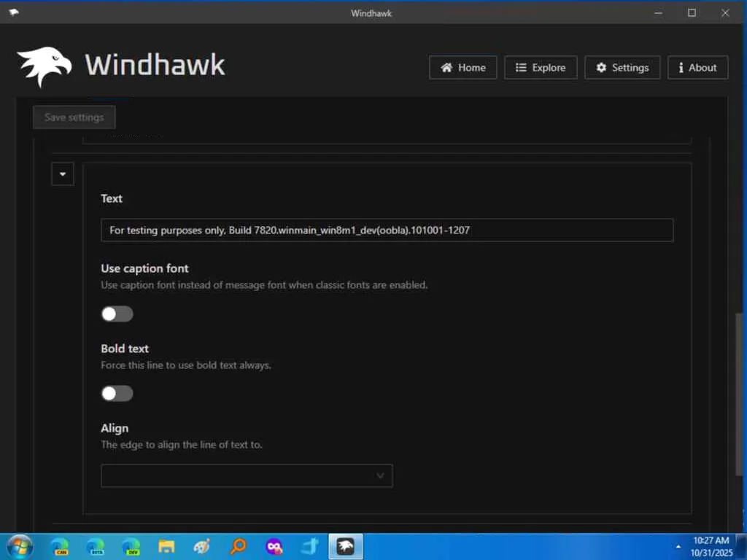Open the taskbar clock and date
This screenshot has height=560, width=747.
[711, 547]
